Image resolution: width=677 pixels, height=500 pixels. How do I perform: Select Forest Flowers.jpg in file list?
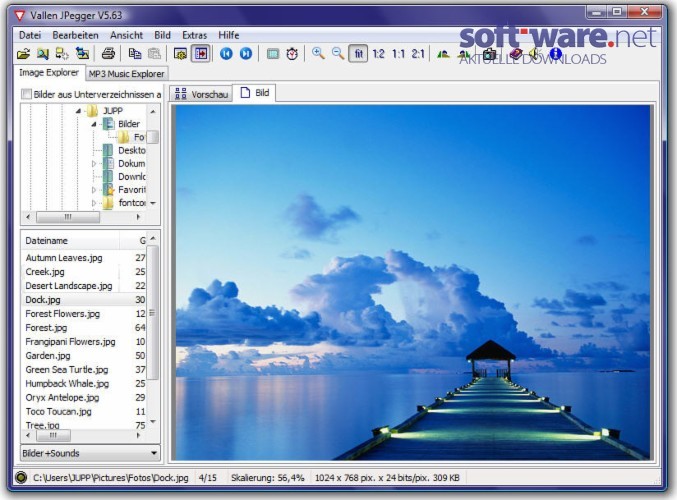63,314
